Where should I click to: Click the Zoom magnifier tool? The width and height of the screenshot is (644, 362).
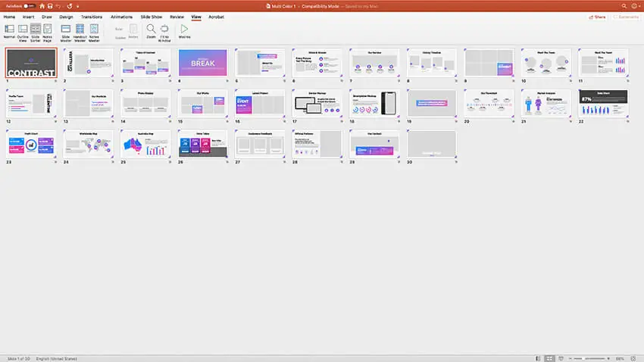(x=151, y=31)
